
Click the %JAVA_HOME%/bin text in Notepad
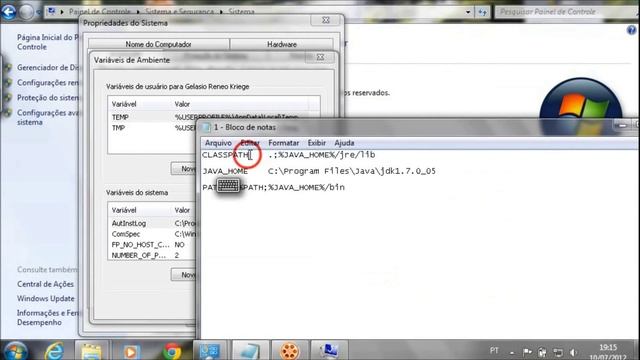[x=307, y=187]
